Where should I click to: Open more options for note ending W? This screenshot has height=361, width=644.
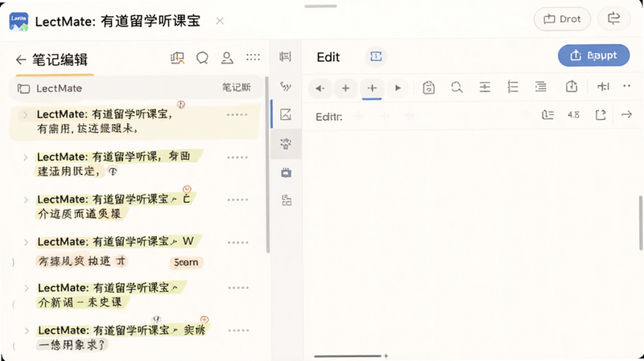(x=238, y=243)
